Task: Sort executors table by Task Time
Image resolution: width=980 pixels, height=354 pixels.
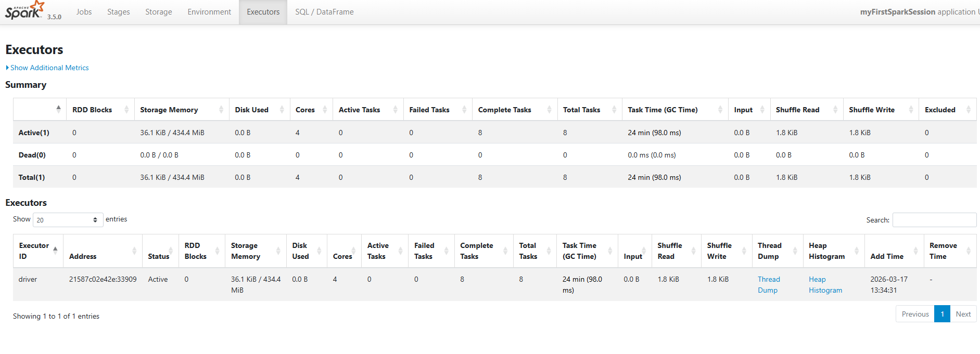Action: coord(587,251)
